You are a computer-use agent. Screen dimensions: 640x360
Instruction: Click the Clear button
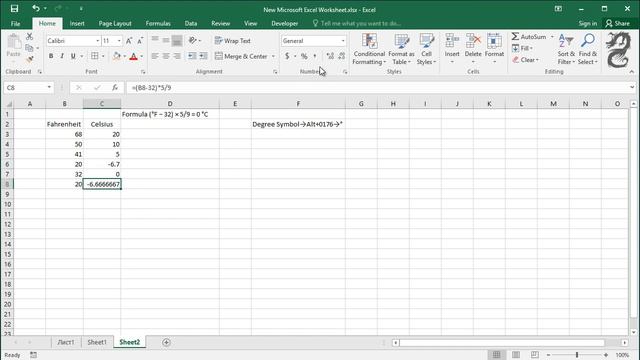[x=526, y=60]
